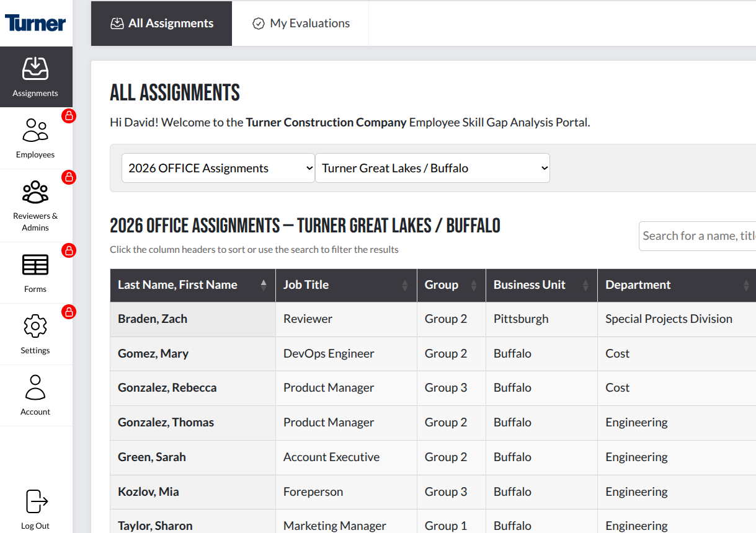
Task: Click the Log Out icon
Action: pos(37,501)
